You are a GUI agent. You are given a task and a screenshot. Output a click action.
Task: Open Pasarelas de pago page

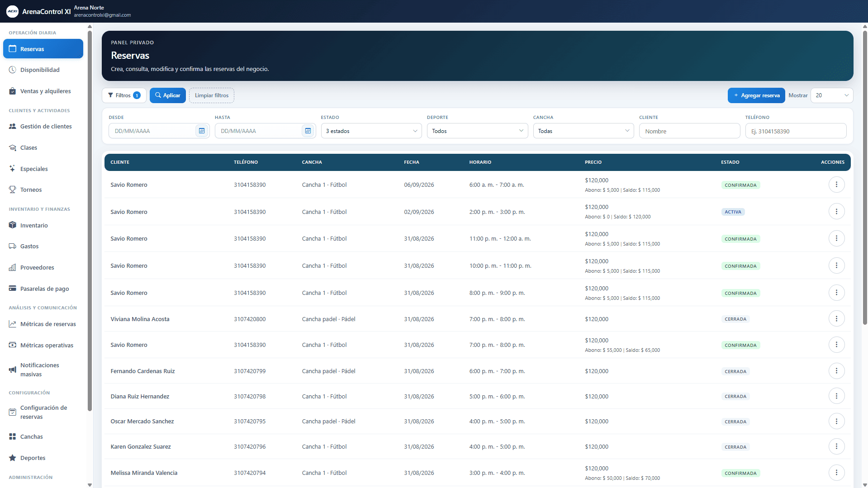[x=43, y=289]
